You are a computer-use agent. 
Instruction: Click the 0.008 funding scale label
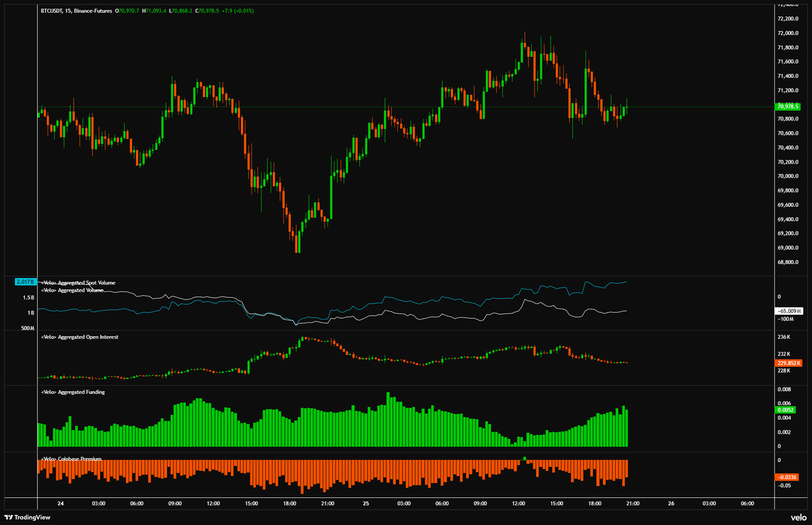click(x=786, y=390)
